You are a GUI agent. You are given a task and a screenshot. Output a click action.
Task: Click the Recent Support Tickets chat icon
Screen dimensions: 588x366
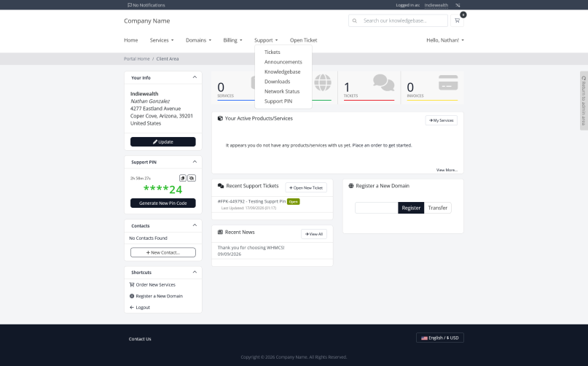click(x=221, y=186)
